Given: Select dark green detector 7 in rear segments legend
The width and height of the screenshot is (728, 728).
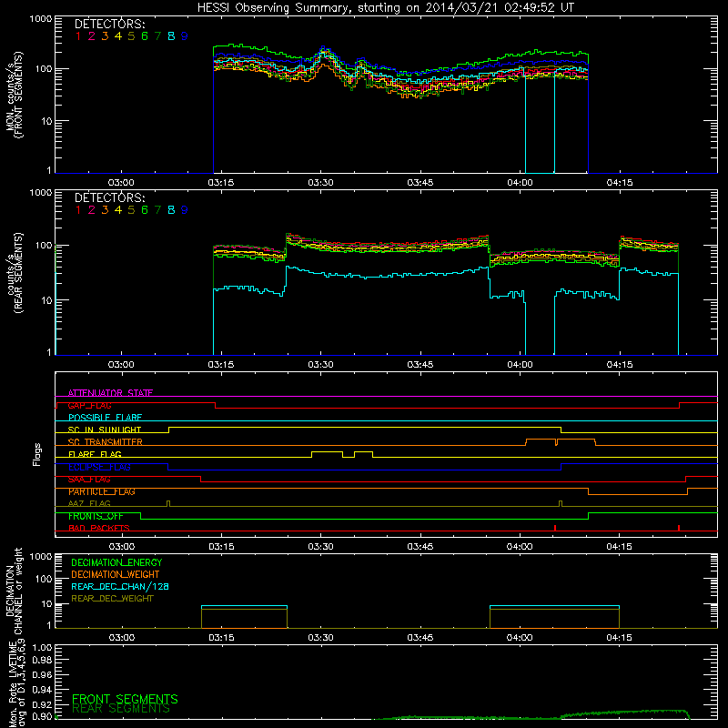Looking at the screenshot, I should tap(157, 210).
